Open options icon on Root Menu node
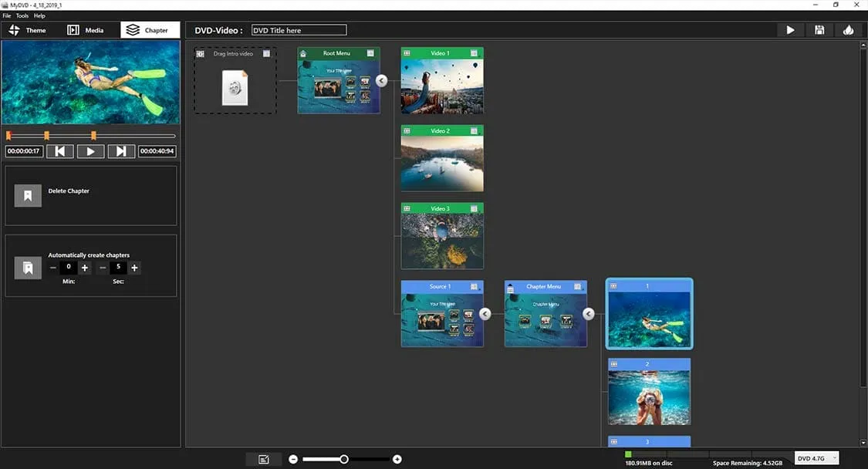 [370, 53]
